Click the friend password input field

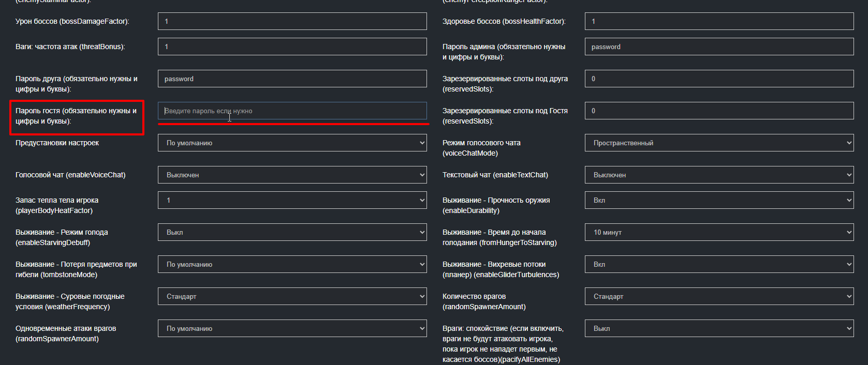pos(292,79)
